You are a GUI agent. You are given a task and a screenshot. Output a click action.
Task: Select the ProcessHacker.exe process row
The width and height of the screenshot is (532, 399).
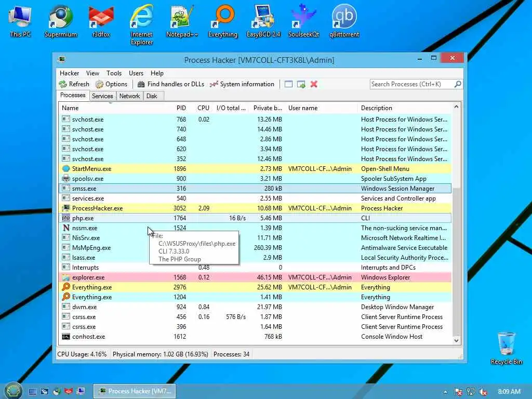pos(255,208)
